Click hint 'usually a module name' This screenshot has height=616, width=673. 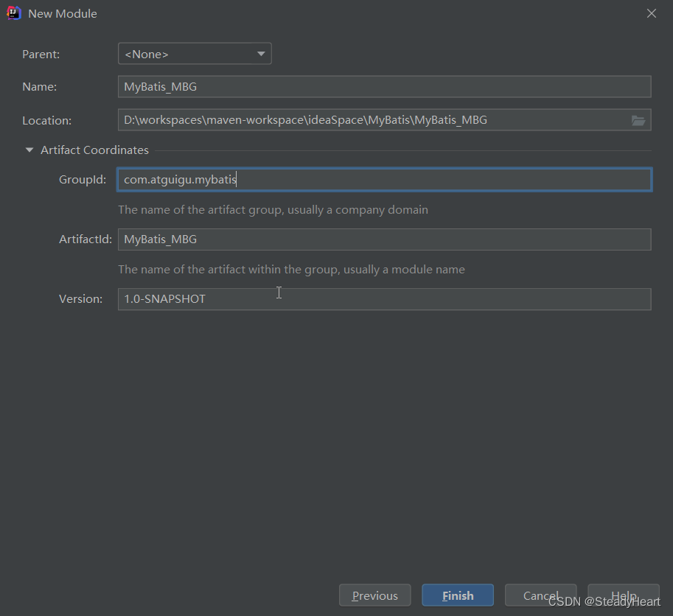[x=404, y=270]
